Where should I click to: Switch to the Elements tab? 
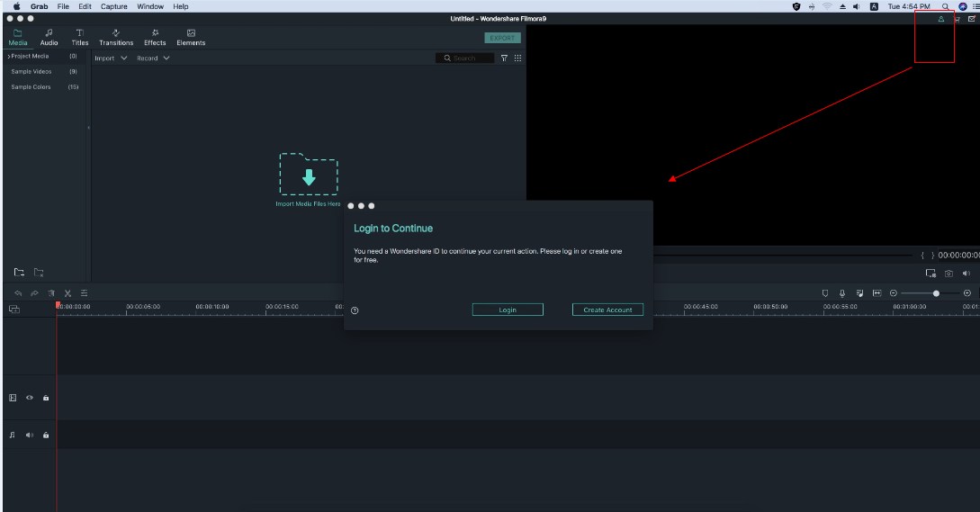tap(192, 38)
